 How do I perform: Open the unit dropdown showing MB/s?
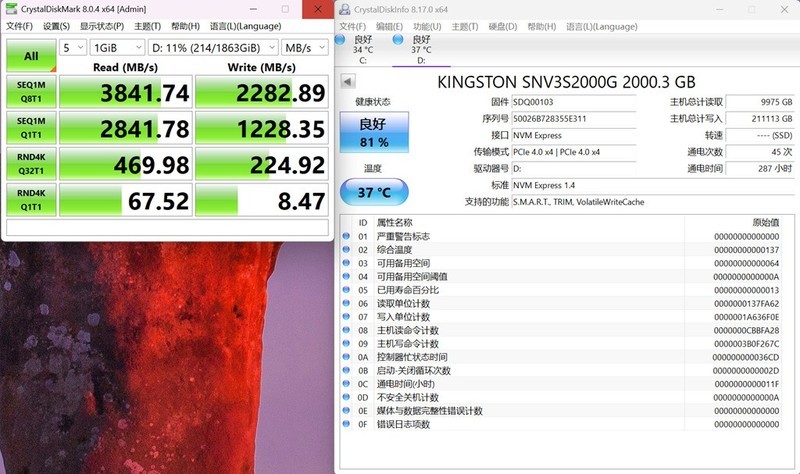tap(305, 47)
